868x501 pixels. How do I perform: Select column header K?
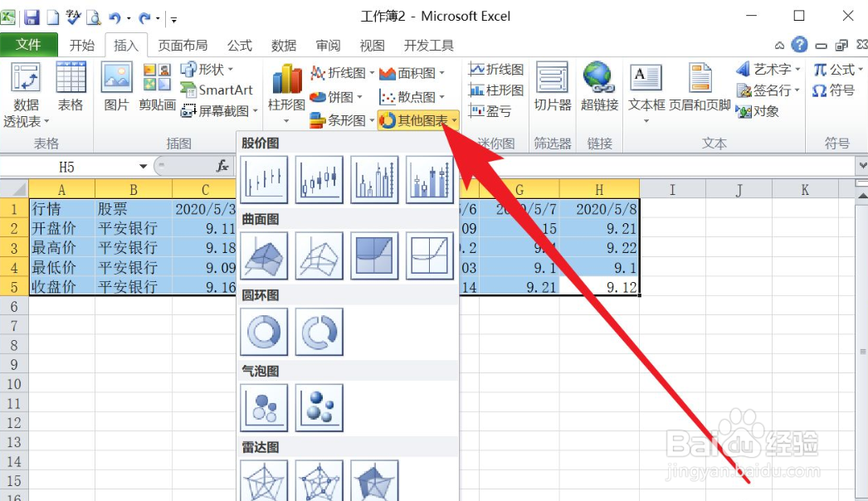[804, 189]
